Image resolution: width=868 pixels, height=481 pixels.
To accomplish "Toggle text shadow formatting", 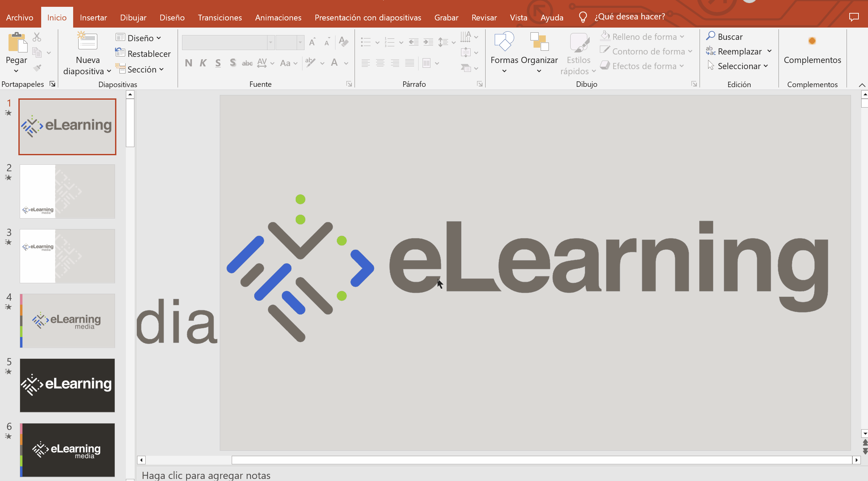I will point(233,63).
